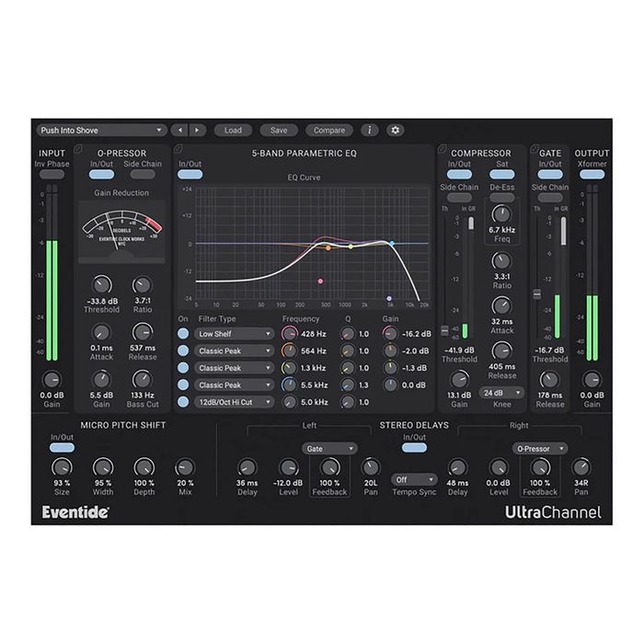Click the Load preset button
The image size is (644, 644).
(x=233, y=131)
